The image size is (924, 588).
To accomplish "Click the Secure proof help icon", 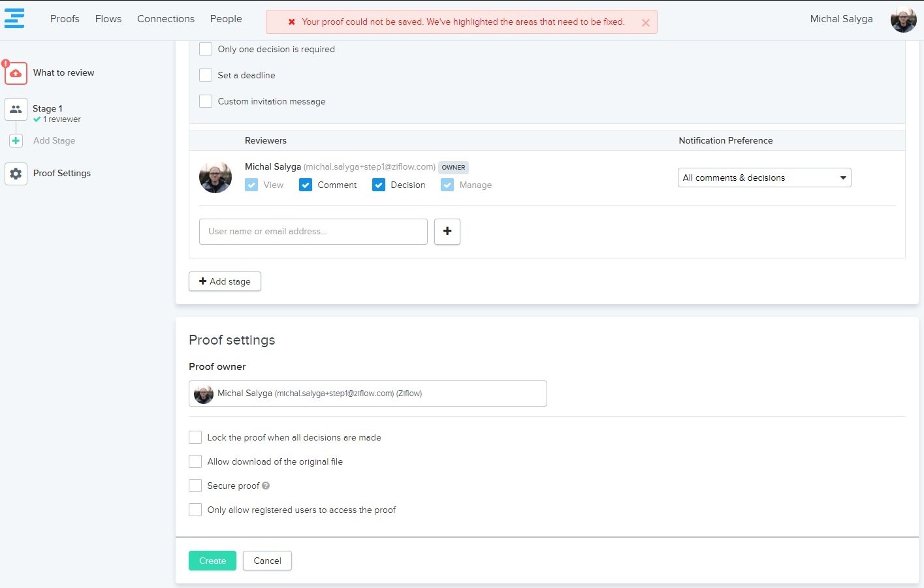I will 266,486.
